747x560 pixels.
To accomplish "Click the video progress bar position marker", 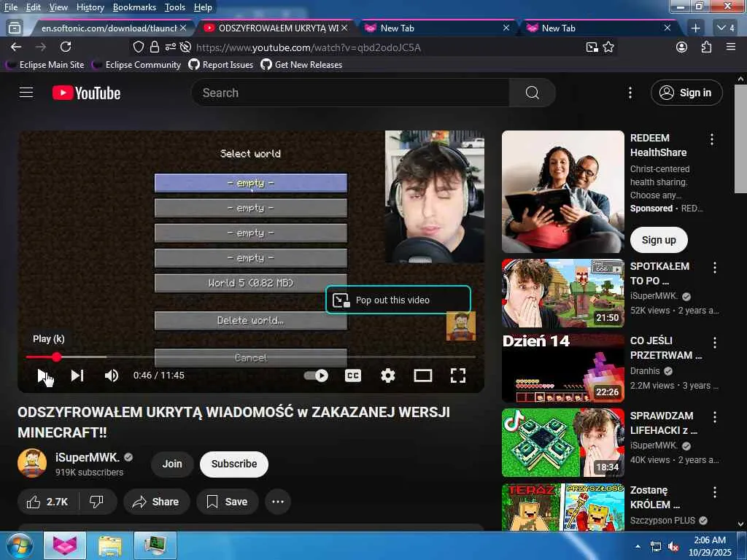I will point(57,357).
